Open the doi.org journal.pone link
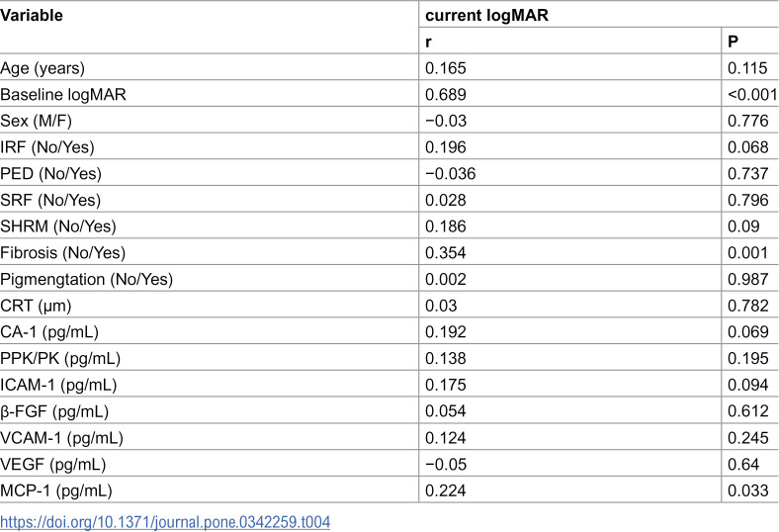This screenshot has width=779, height=532. 165,522
